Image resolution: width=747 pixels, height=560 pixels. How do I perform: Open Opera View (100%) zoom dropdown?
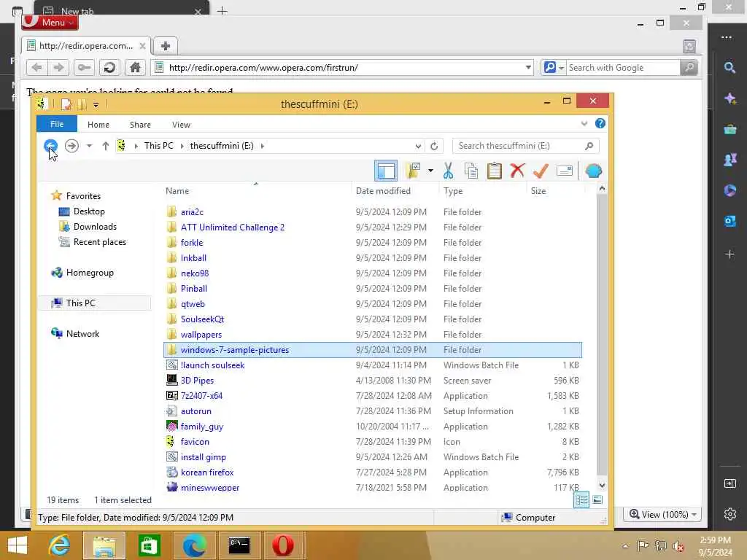point(662,514)
